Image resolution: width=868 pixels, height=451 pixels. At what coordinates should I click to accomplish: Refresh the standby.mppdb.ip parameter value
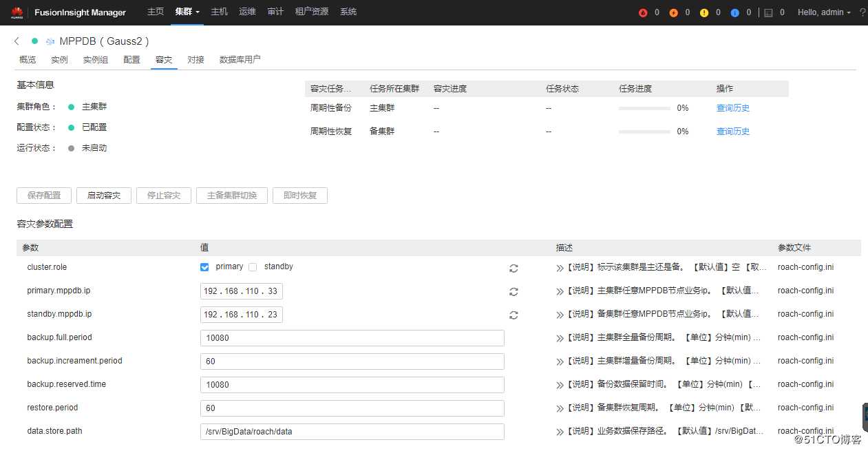pyautogui.click(x=514, y=315)
